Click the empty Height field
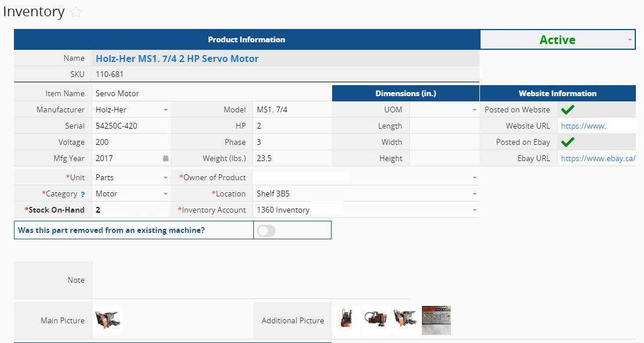Image resolution: width=644 pixels, height=343 pixels. pos(444,158)
